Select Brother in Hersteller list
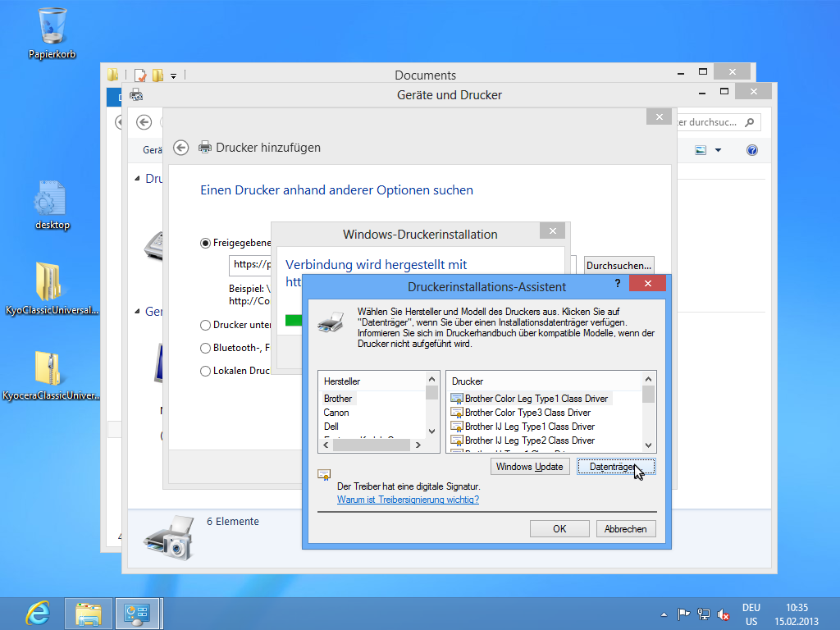This screenshot has height=630, width=840. click(x=338, y=399)
